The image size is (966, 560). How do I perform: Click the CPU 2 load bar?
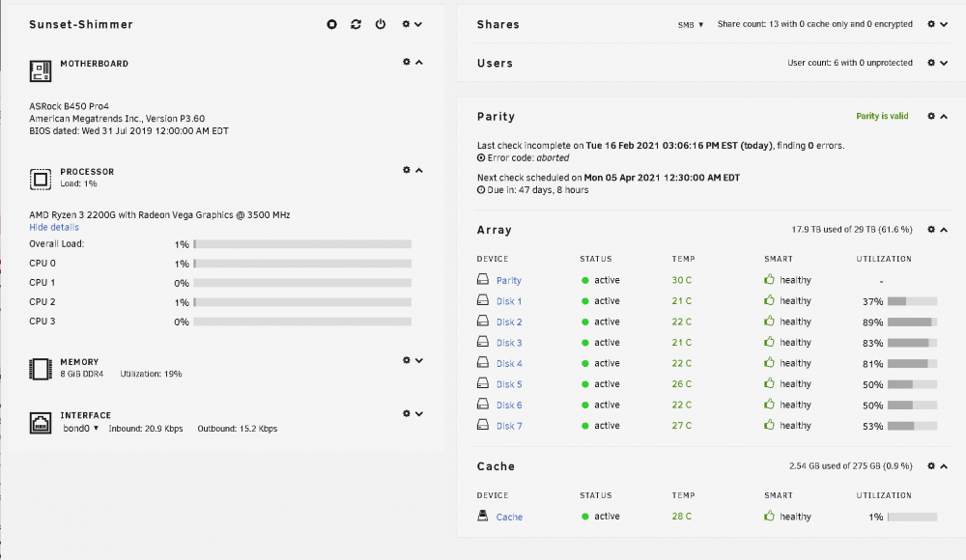tap(301, 302)
